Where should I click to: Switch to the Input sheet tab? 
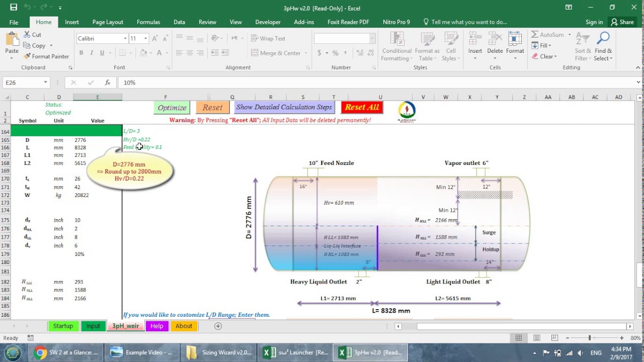(x=93, y=326)
